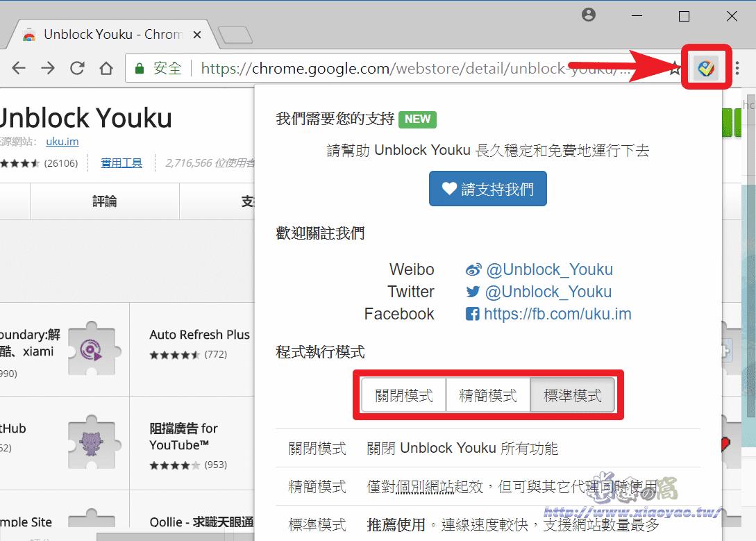Open a new tab button
The image size is (756, 541).
tap(235, 35)
